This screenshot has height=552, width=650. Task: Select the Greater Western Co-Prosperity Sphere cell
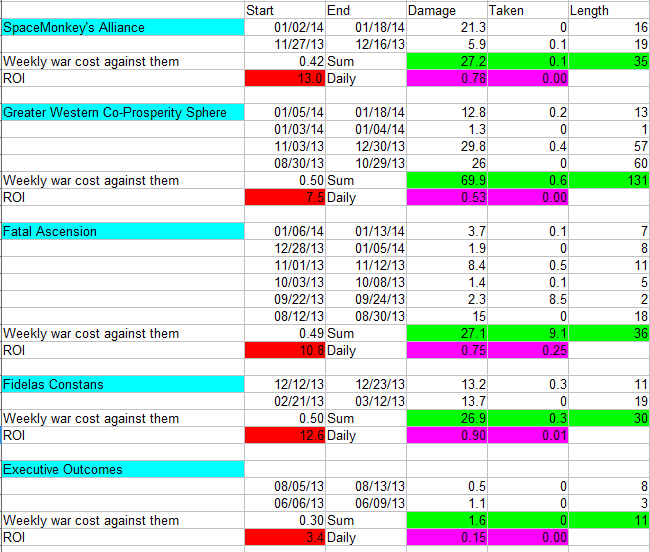(123, 112)
